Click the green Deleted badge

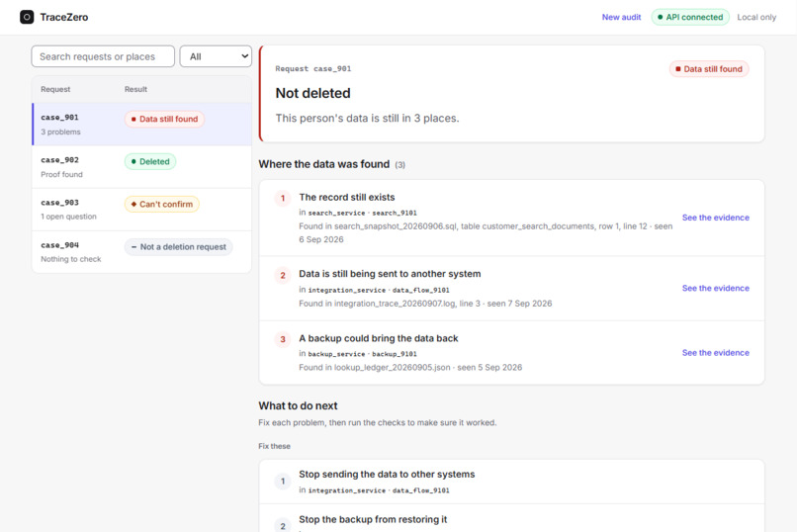tap(150, 161)
